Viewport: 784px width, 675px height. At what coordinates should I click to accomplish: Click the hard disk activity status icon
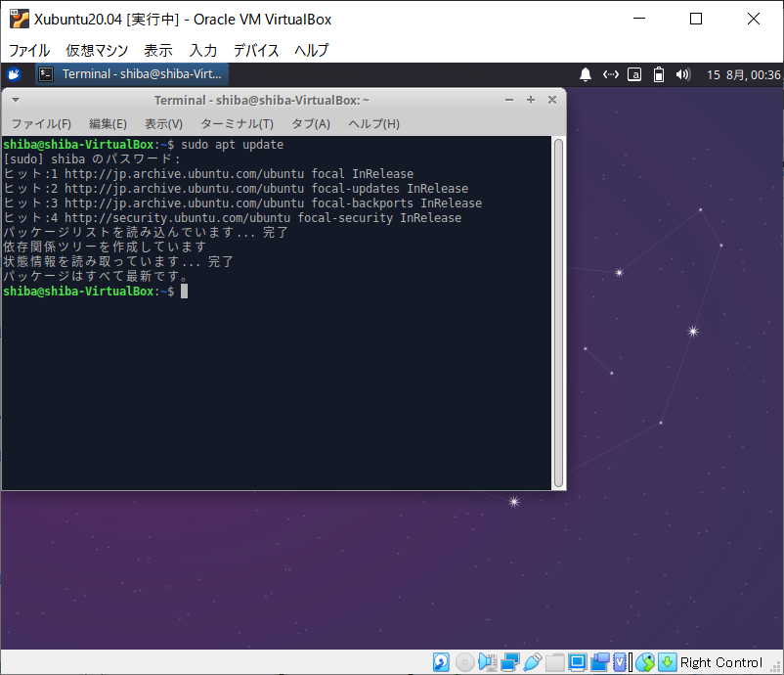pos(441,662)
